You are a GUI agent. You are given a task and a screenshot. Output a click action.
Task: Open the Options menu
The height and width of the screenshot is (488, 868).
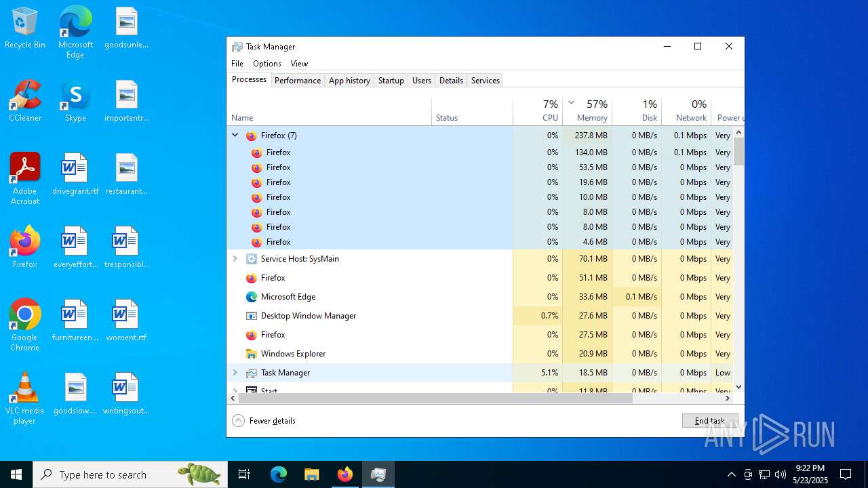[x=267, y=63]
